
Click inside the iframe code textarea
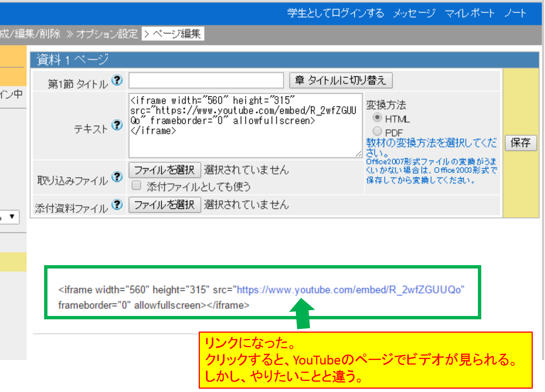tap(245, 125)
